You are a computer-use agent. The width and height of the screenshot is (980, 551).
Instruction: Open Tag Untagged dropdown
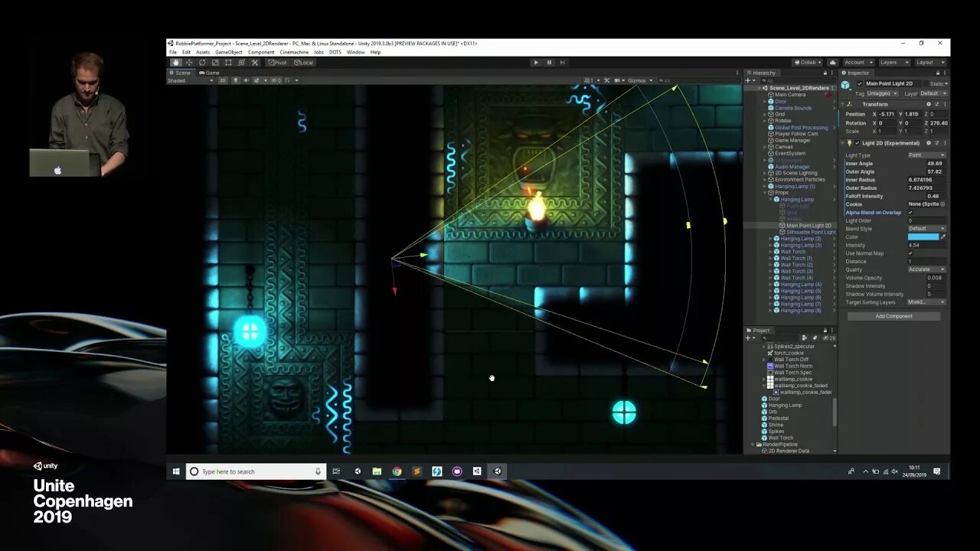point(882,93)
